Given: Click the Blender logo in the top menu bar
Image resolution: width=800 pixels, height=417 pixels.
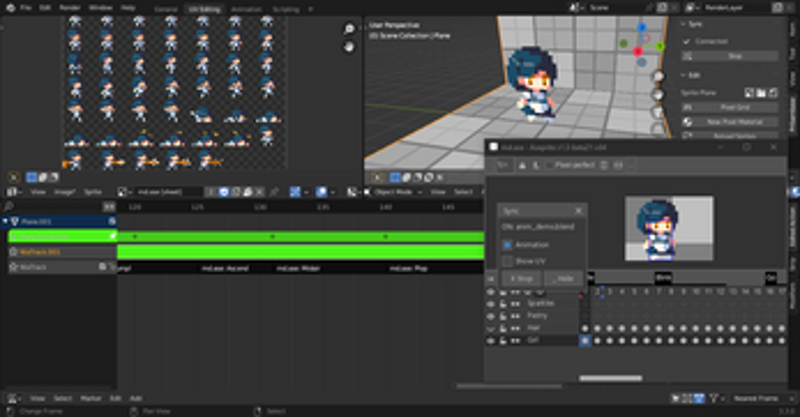Looking at the screenshot, I should 10,8.
